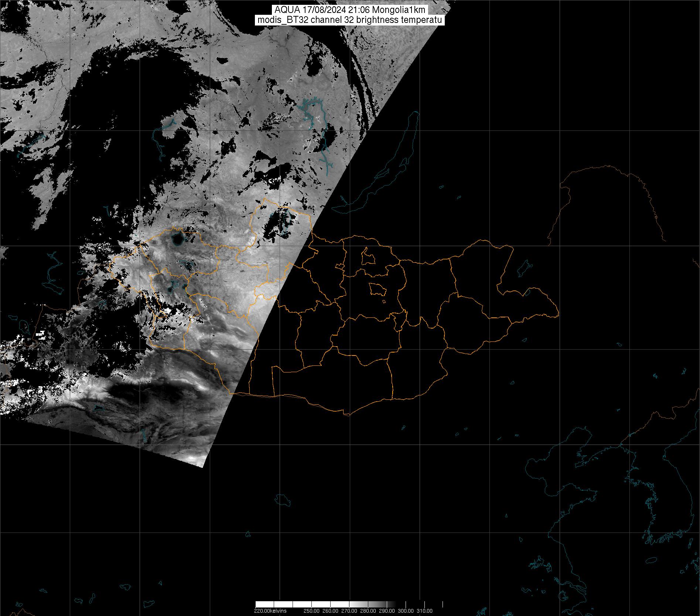Click the 220.00kelvins colorbar label
The width and height of the screenshot is (700, 616).
tap(270, 611)
